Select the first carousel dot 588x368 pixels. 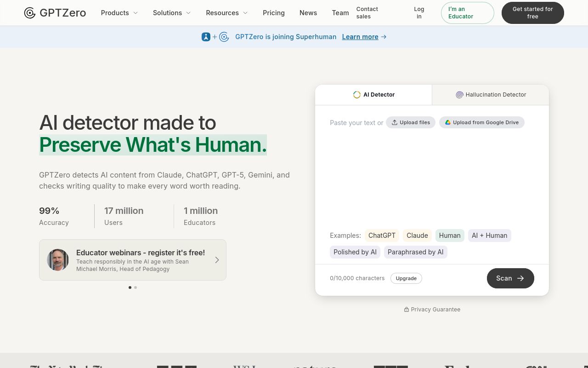click(130, 287)
